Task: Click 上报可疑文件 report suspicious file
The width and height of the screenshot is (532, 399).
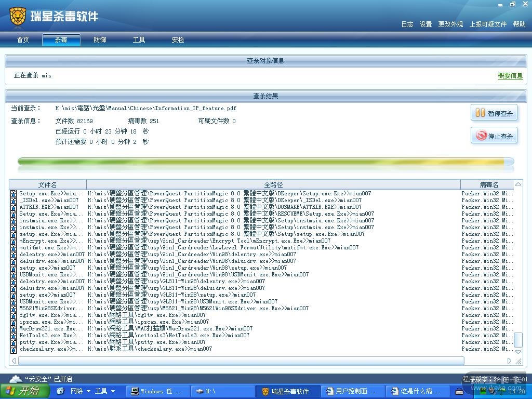Action: pyautogui.click(x=488, y=24)
